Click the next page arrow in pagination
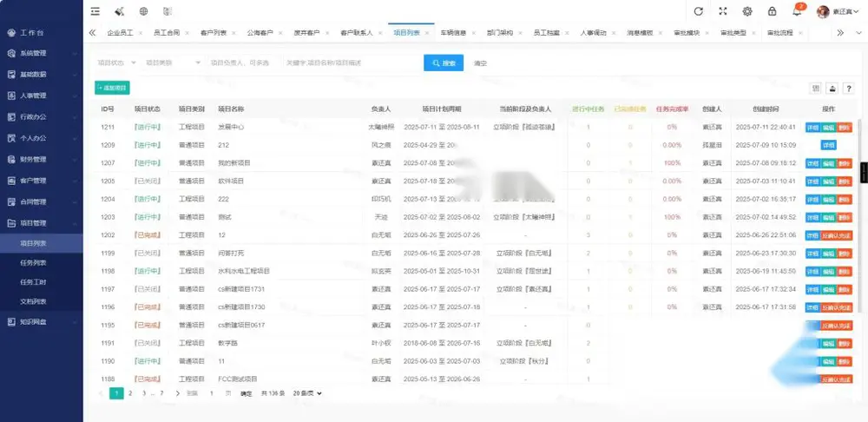The height and width of the screenshot is (422, 868). 177,393
